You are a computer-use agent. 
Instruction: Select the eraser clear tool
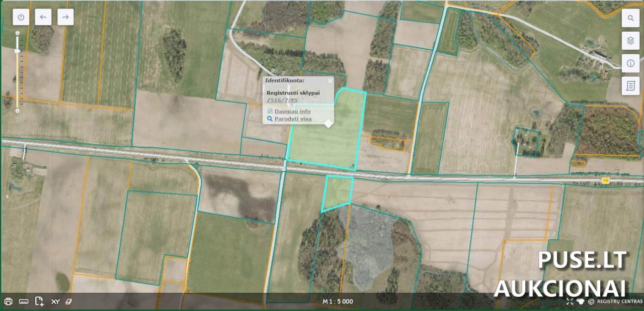(x=69, y=301)
